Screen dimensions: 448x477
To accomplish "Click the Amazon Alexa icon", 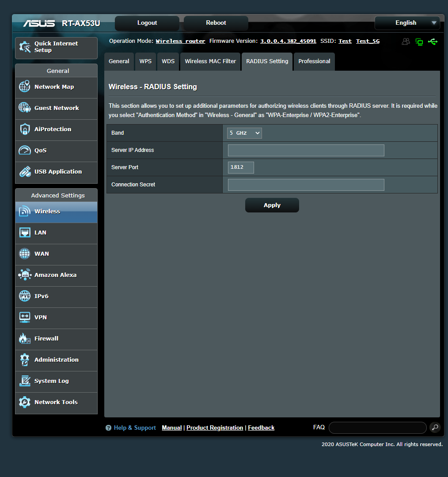I will (25, 275).
